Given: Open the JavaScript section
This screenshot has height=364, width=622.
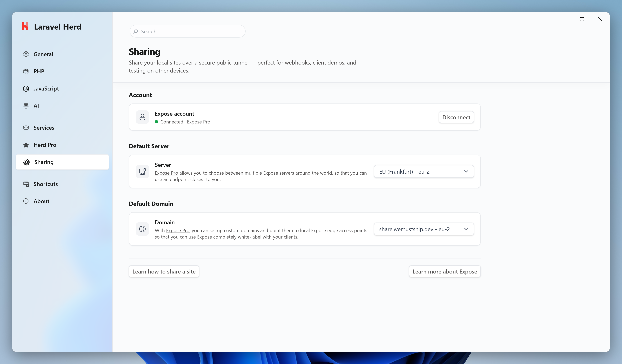Looking at the screenshot, I should [x=62, y=89].
